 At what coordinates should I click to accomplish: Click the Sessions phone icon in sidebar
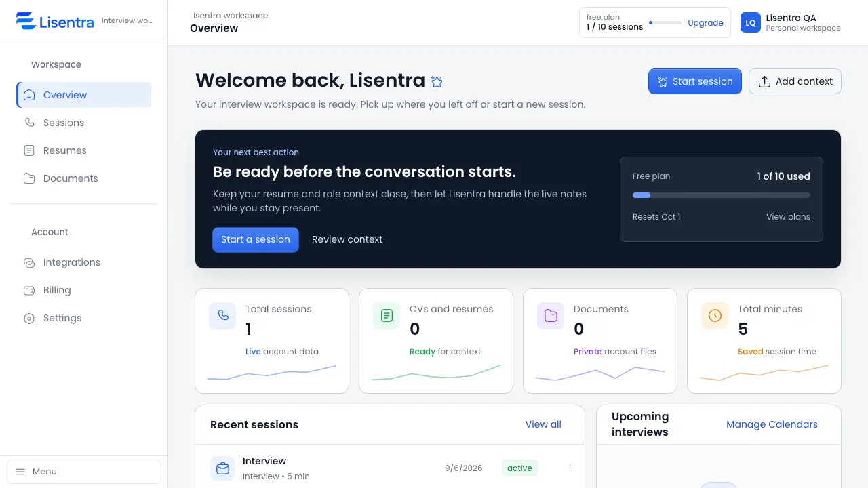click(29, 123)
